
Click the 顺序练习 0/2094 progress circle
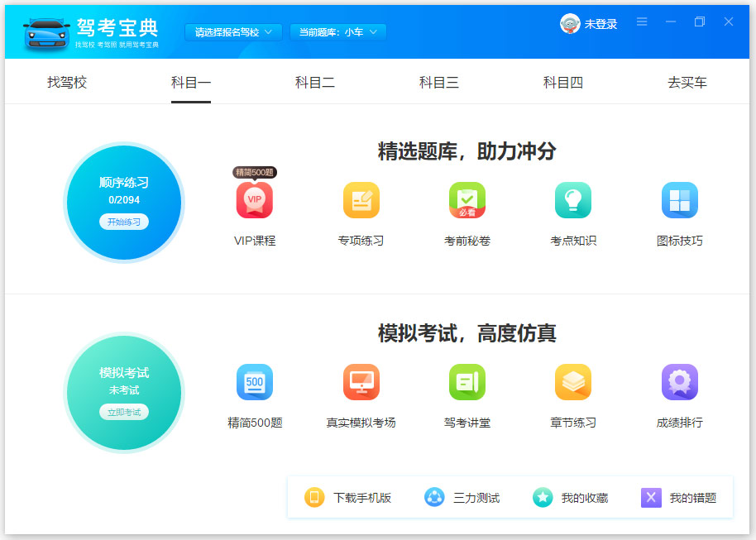pos(123,202)
